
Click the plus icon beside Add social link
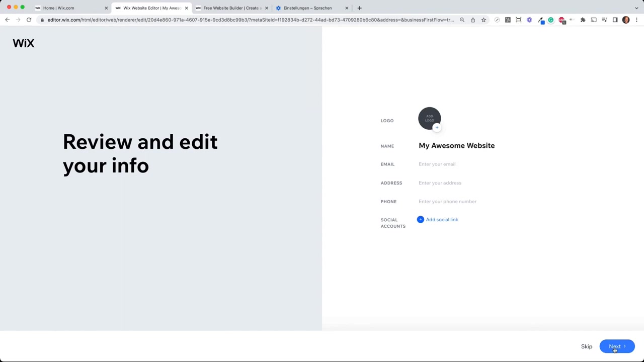421,220
